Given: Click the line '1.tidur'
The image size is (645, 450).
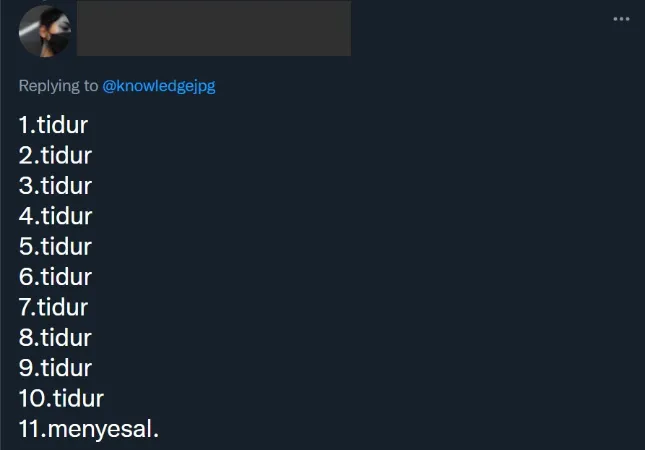Looking at the screenshot, I should [53, 125].
